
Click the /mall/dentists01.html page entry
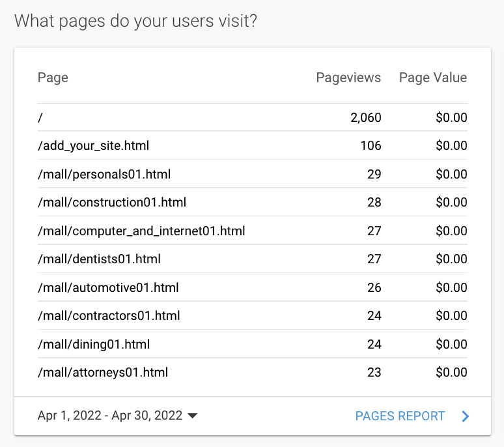click(x=99, y=259)
